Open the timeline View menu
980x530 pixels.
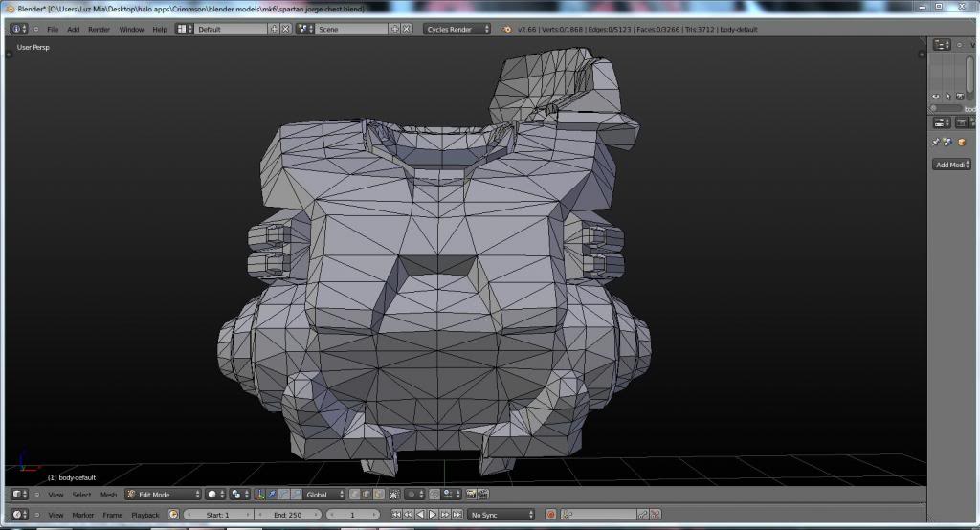56,515
